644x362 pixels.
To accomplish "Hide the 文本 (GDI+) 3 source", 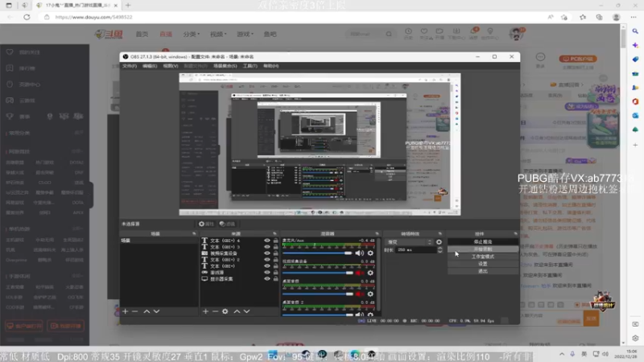I will tap(267, 247).
